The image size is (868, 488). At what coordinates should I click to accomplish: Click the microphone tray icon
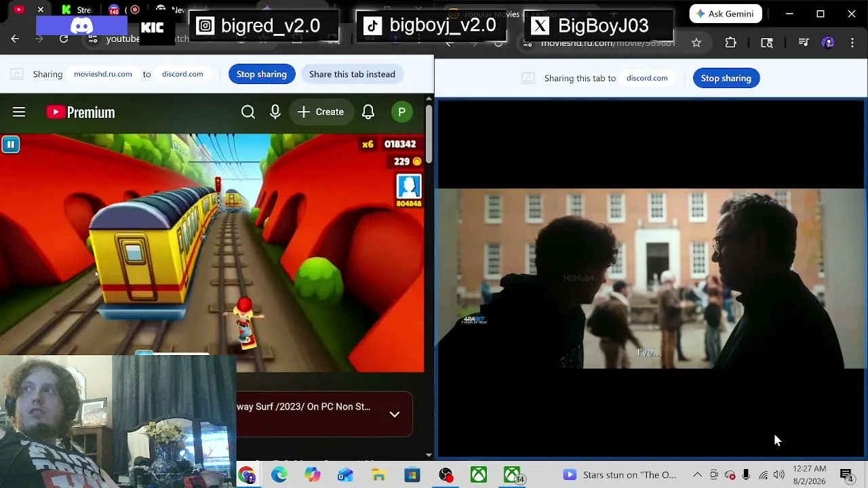(746, 475)
